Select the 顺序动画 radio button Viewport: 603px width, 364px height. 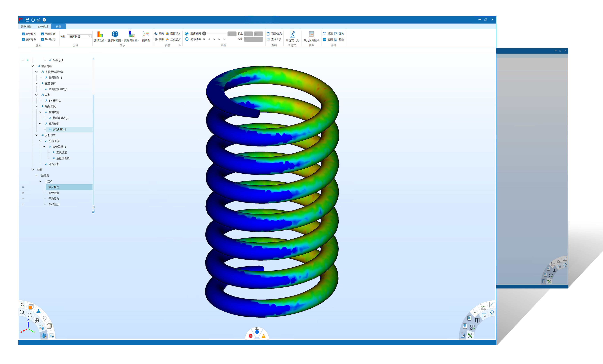187,34
